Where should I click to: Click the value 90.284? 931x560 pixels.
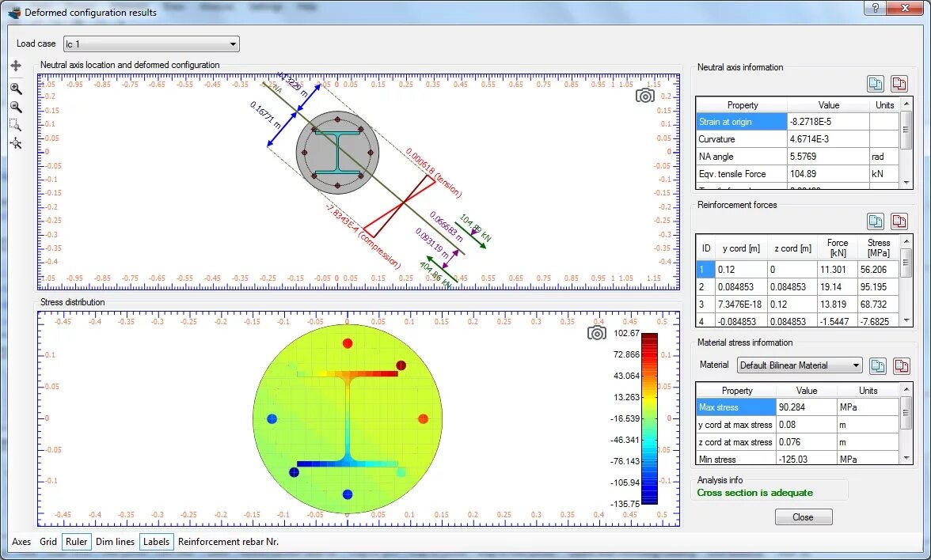click(x=792, y=407)
